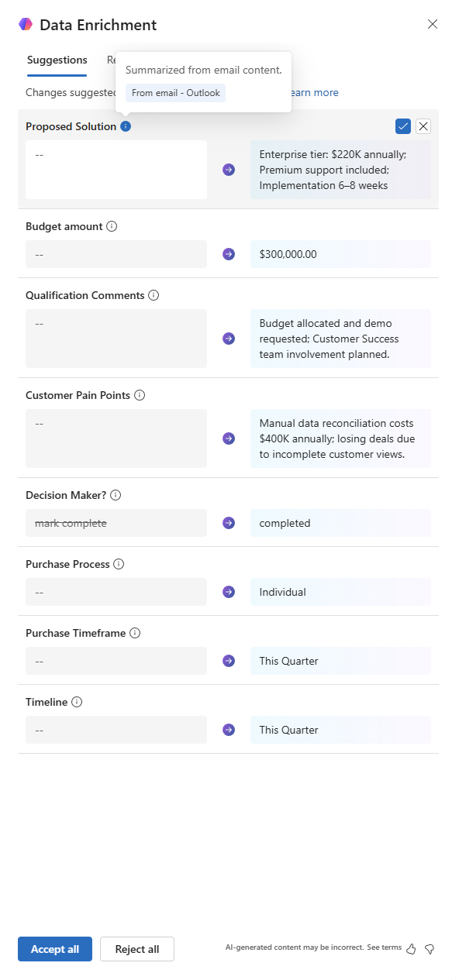Viewport: 452px width, 980px height.
Task: Show info for Decision Maker? field
Action: (x=116, y=495)
